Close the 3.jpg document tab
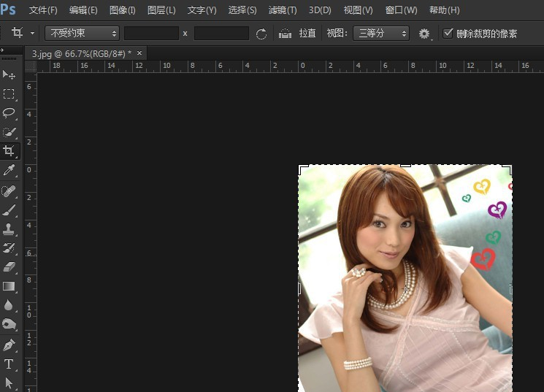 click(x=139, y=53)
